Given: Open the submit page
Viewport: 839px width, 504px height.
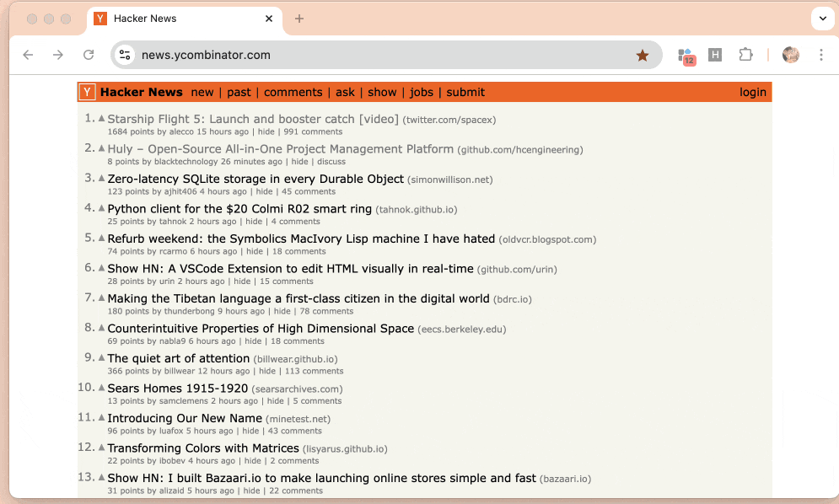Looking at the screenshot, I should (x=465, y=92).
